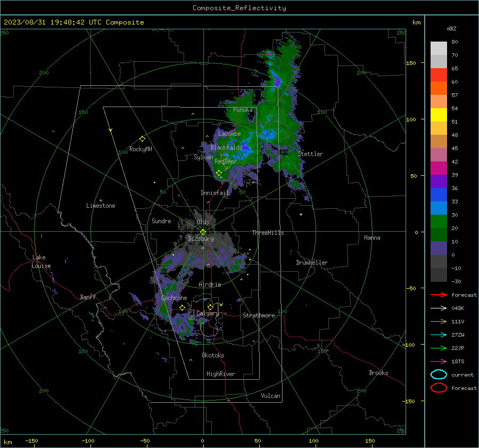Click the Olds map label
The width and height of the screenshot is (479, 448).
tap(203, 222)
